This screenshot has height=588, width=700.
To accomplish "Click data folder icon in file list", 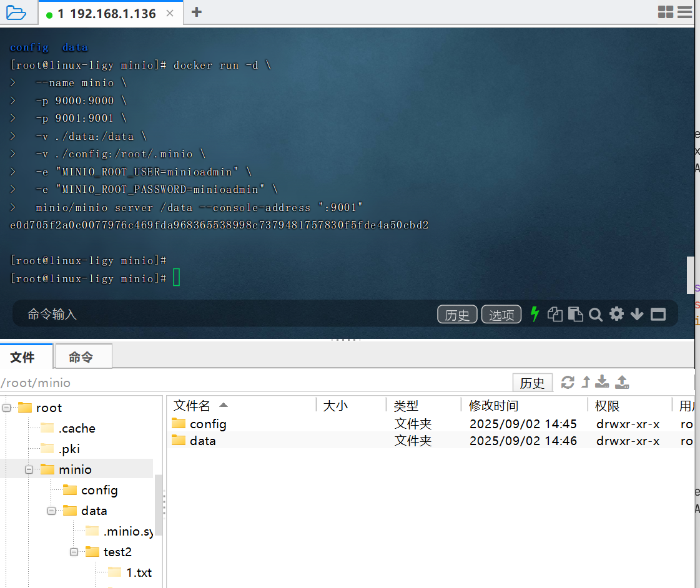I will tap(179, 440).
